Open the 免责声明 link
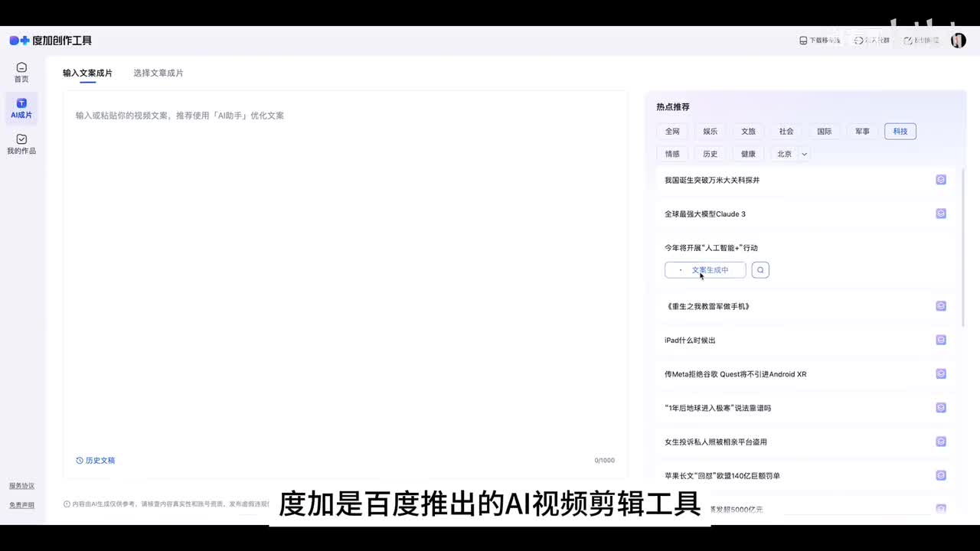The image size is (980, 551). tap(21, 505)
